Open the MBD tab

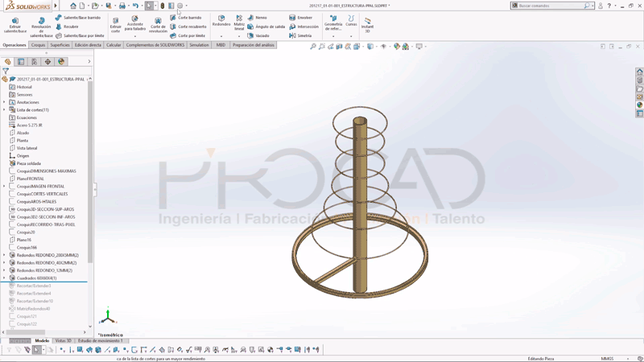click(221, 45)
